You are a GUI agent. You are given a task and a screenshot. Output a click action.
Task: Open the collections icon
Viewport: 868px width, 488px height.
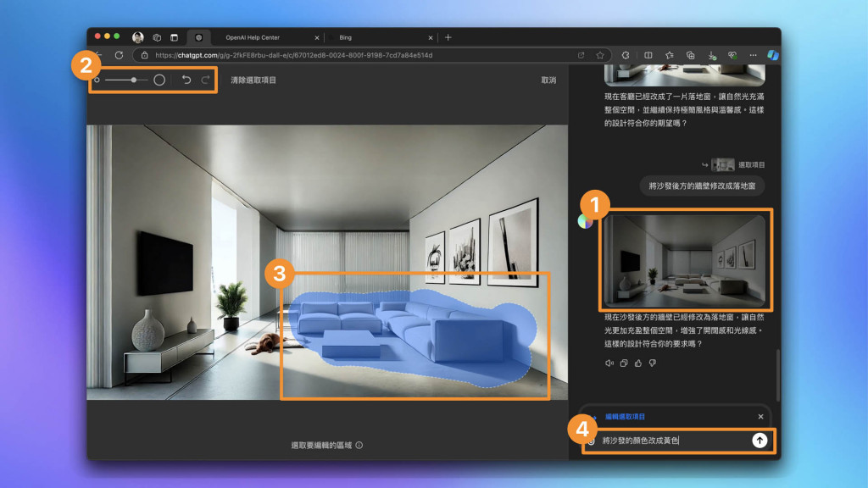coord(690,55)
